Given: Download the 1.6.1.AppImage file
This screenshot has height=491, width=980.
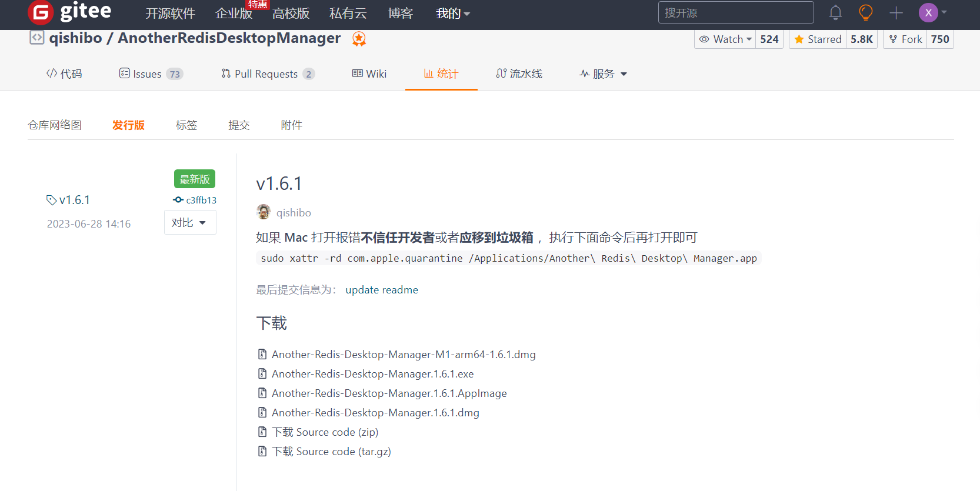Looking at the screenshot, I should click(389, 393).
